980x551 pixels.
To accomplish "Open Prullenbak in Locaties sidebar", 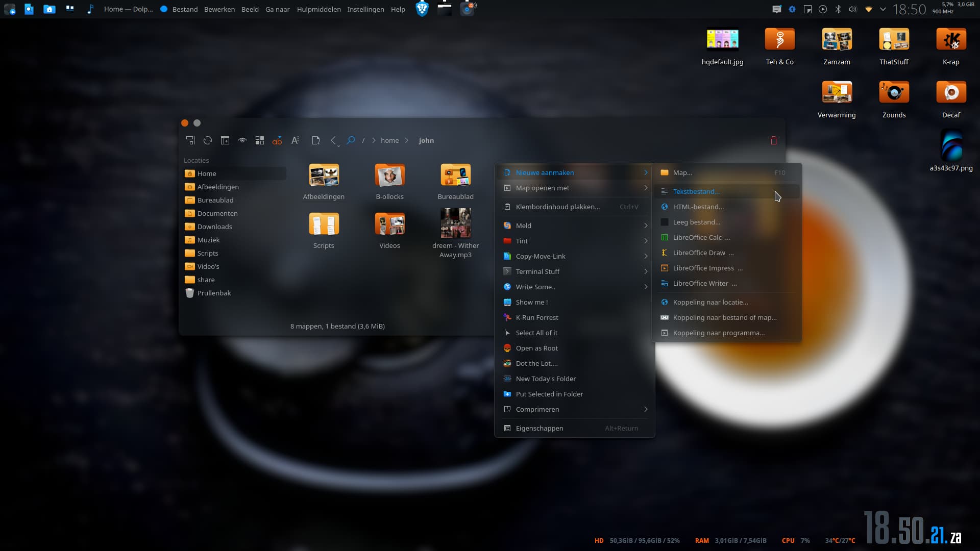I will pos(234,293).
